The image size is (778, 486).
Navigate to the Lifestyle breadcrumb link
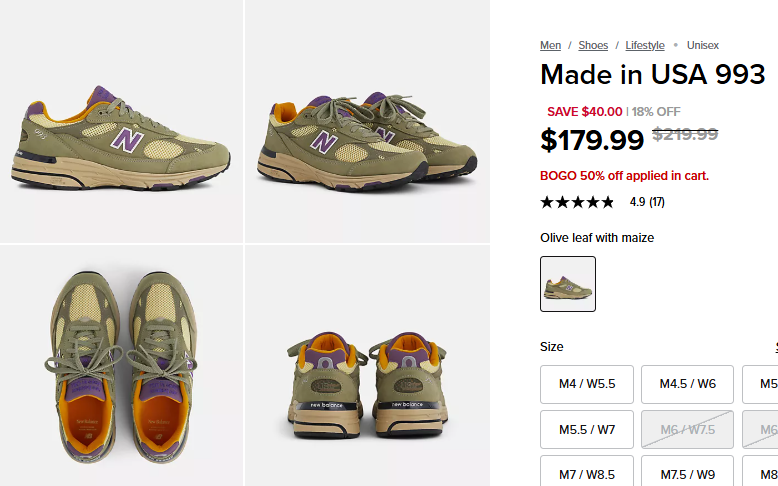[x=645, y=45]
